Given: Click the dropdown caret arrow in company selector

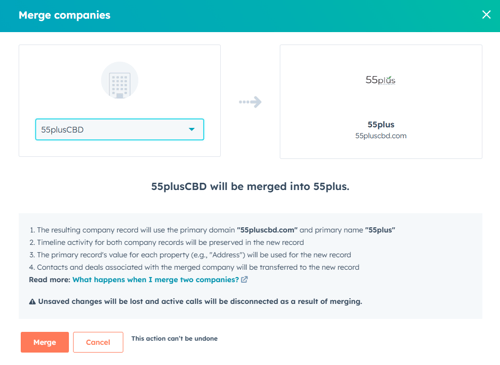Looking at the screenshot, I should 192,129.
